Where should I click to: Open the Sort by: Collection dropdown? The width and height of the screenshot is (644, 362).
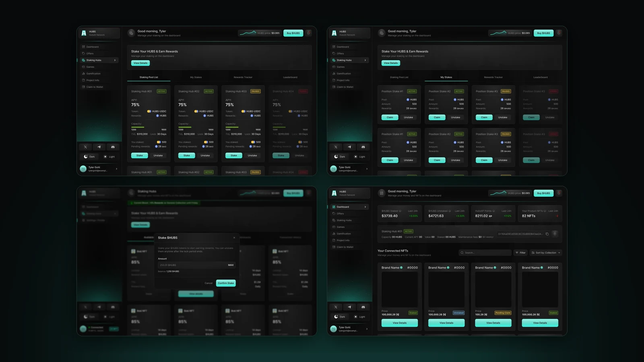[546, 253]
